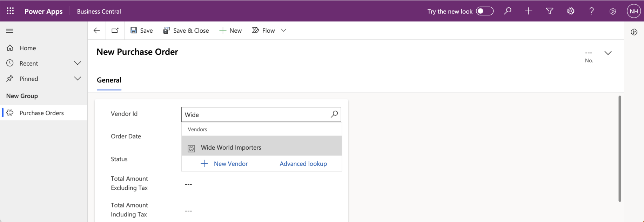Click the Save & Close button
The image size is (644, 222).
(186, 31)
